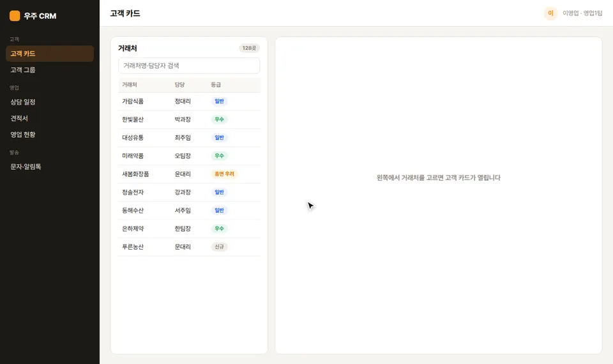Viewport: 613px width, 364px height.
Task: Click the orange 우주 CRM logo icon
Action: 15,15
